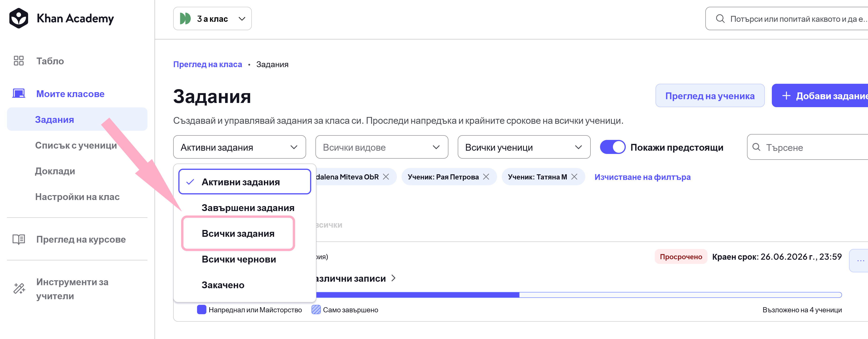Click Изчистване на филтъра link
Image resolution: width=868 pixels, height=339 pixels.
click(x=642, y=177)
